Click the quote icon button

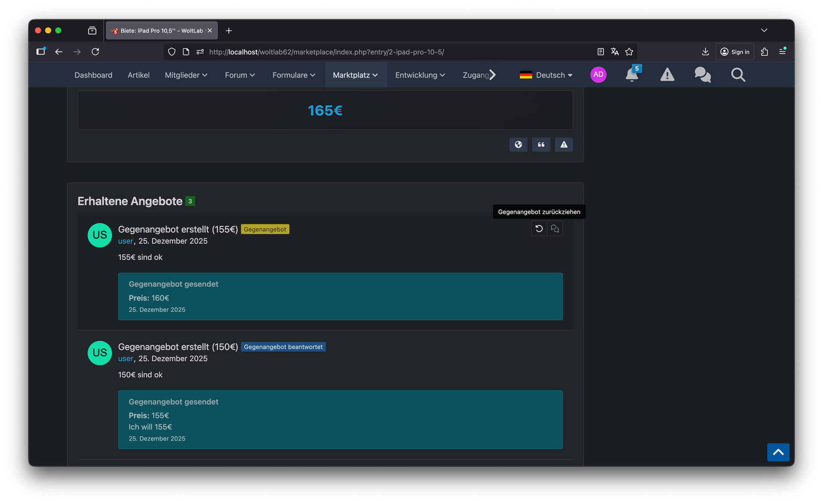[541, 144]
